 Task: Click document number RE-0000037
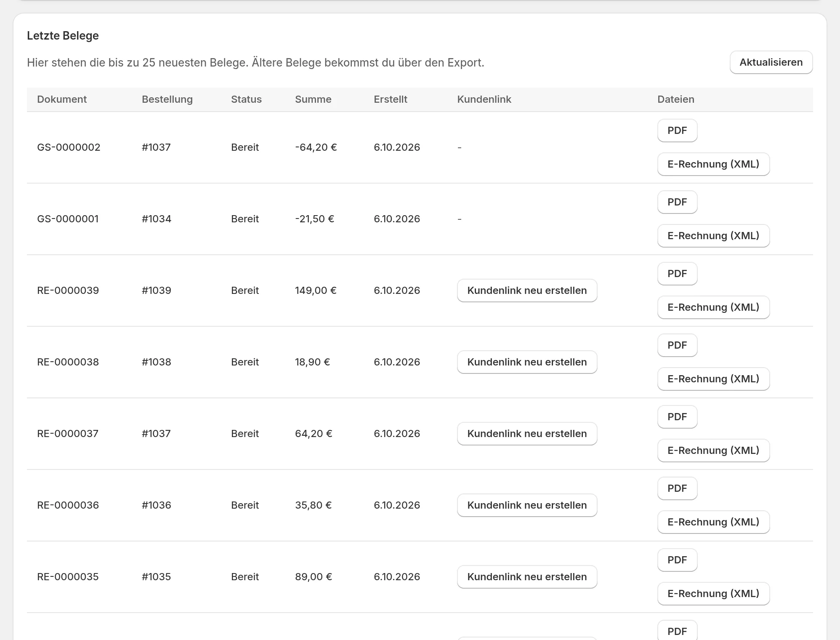click(x=68, y=434)
